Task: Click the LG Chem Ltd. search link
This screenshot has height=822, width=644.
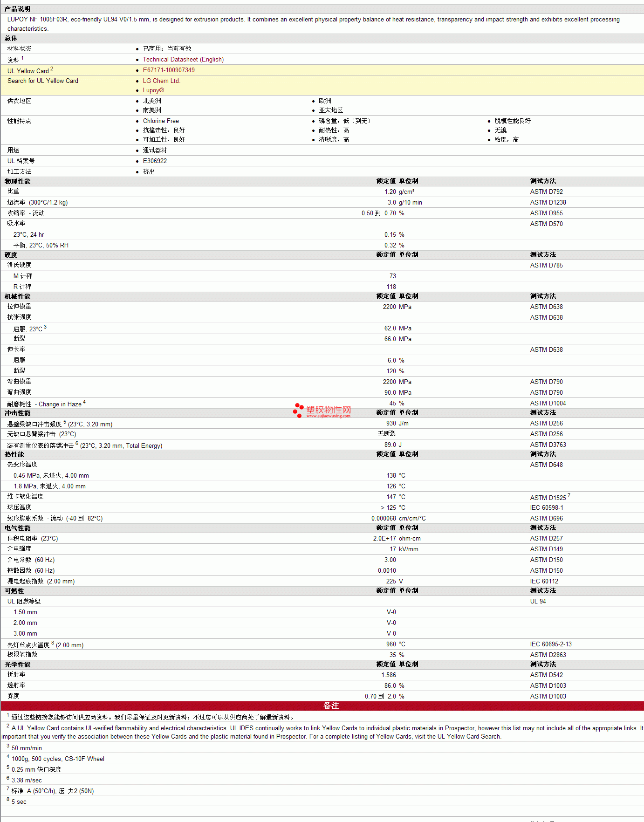Action: pos(161,81)
